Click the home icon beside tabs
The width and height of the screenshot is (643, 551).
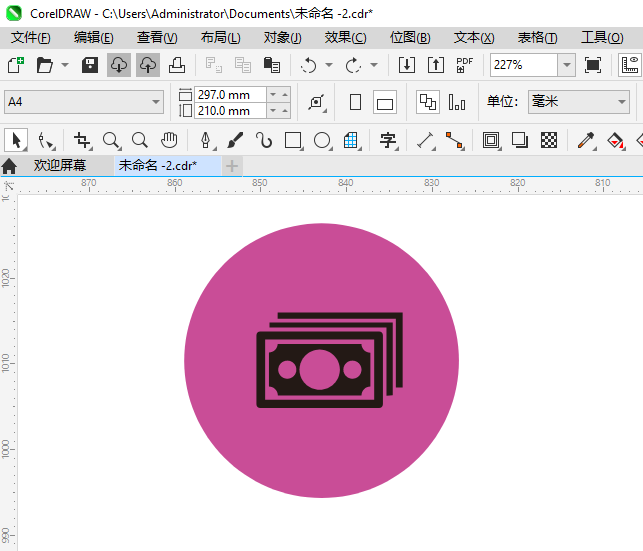point(9,166)
